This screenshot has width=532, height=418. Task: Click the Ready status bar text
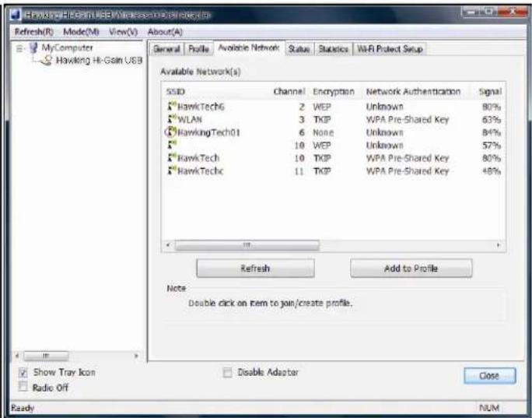(x=23, y=408)
